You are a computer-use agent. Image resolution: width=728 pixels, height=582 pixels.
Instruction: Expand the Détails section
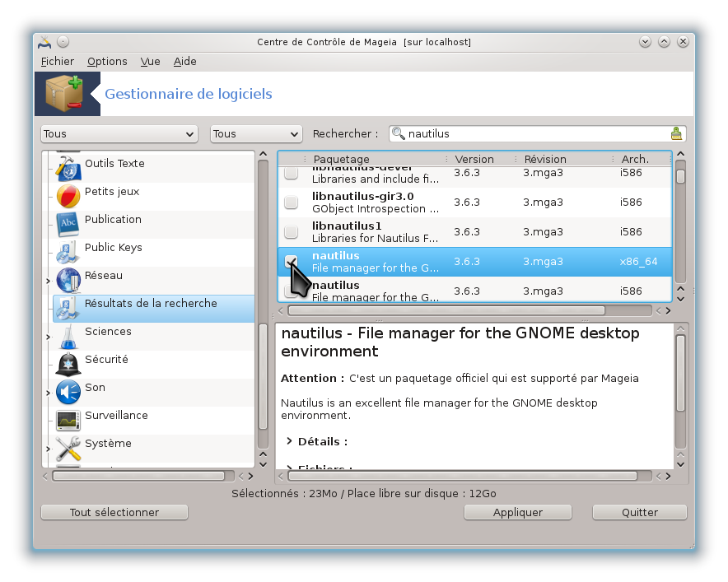pos(289,441)
